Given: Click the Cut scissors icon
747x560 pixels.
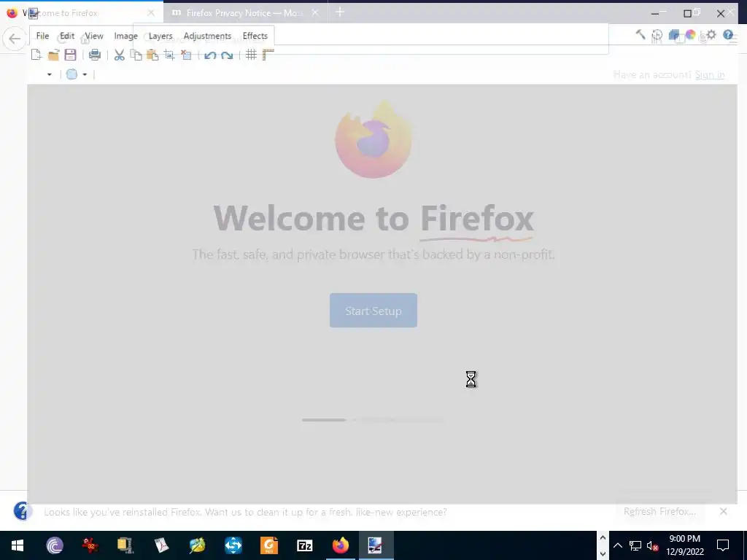Looking at the screenshot, I should [119, 55].
